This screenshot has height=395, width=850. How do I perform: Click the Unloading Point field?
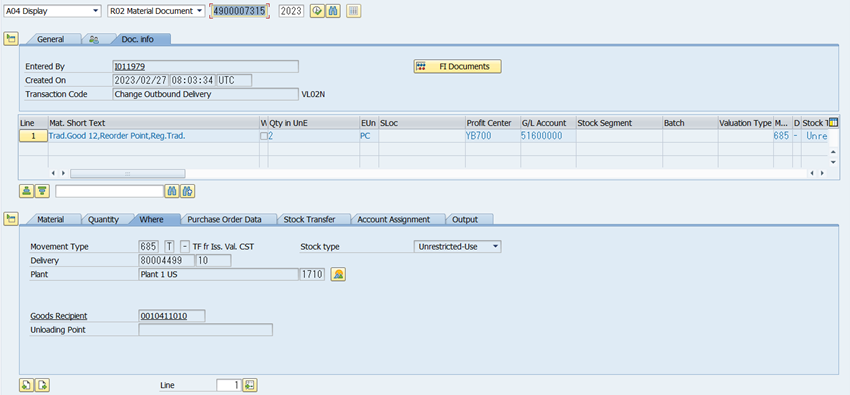coord(205,329)
